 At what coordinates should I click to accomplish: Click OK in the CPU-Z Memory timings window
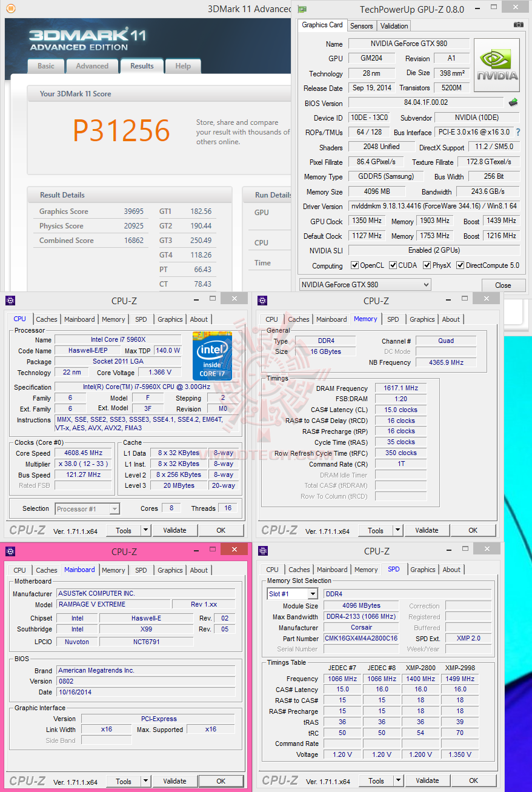[x=473, y=530]
